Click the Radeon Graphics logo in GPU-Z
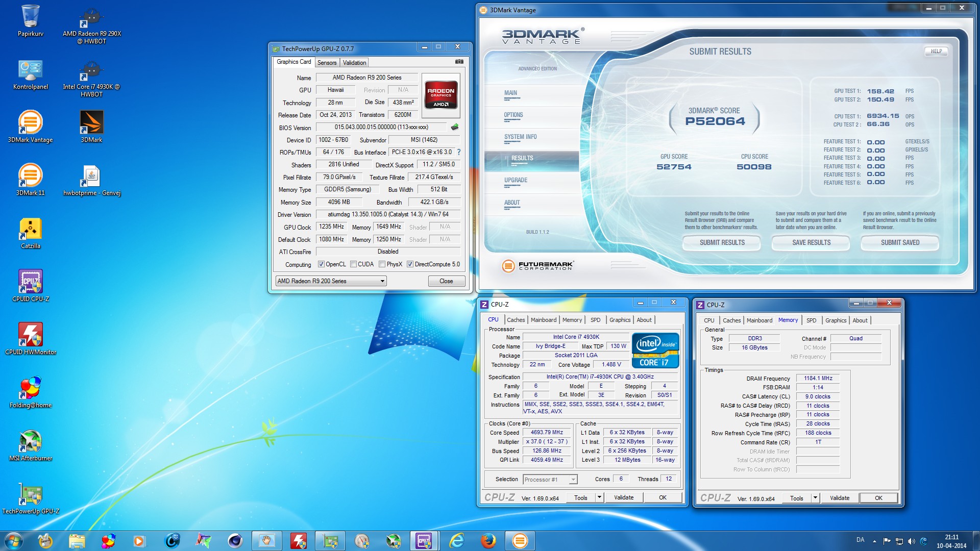 (441, 95)
